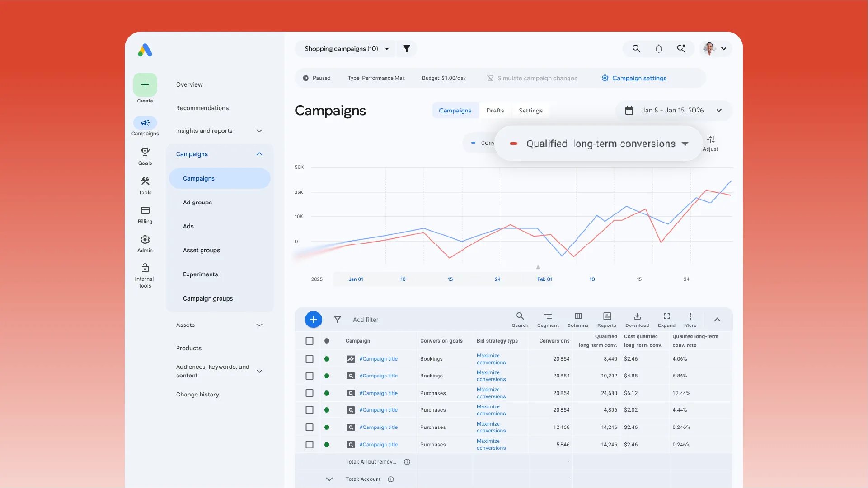
Task: Open the notifications bell
Action: tap(659, 49)
